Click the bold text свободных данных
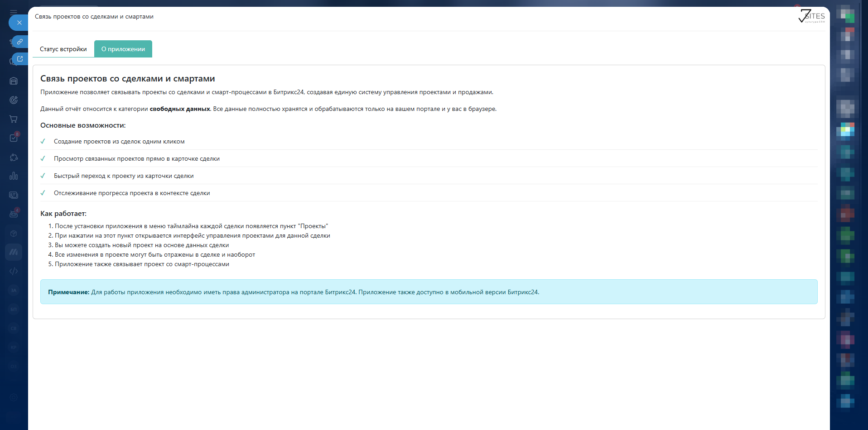Image resolution: width=868 pixels, height=430 pixels. click(180, 109)
